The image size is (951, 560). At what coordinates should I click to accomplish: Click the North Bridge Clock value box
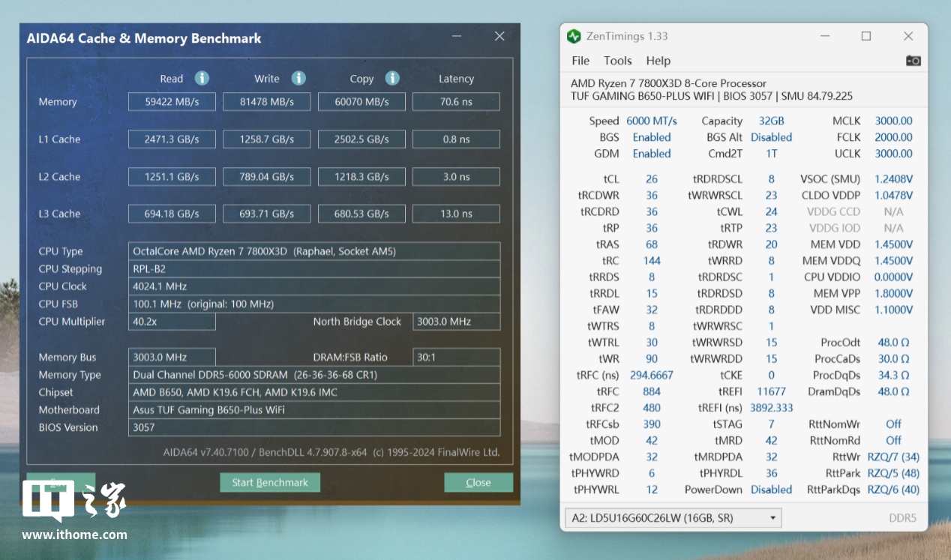455,322
